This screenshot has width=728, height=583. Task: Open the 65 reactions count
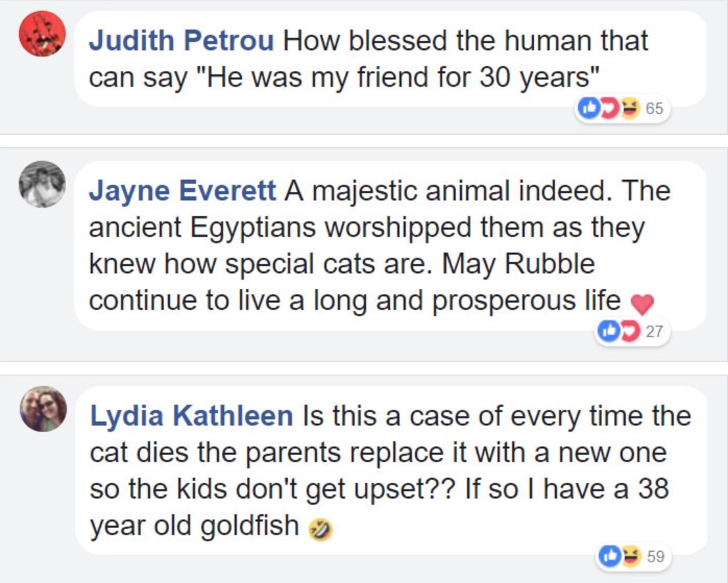coord(654,109)
